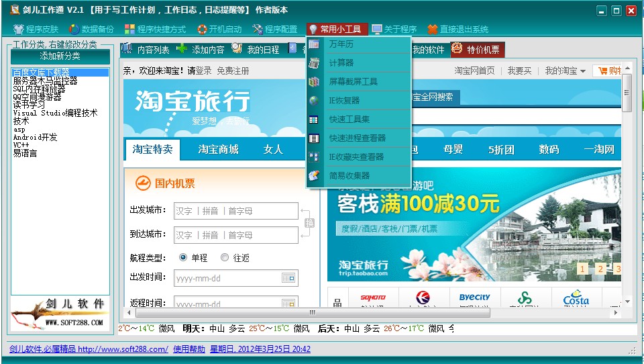
Task: Select the Android开发 category
Action: click(x=35, y=137)
